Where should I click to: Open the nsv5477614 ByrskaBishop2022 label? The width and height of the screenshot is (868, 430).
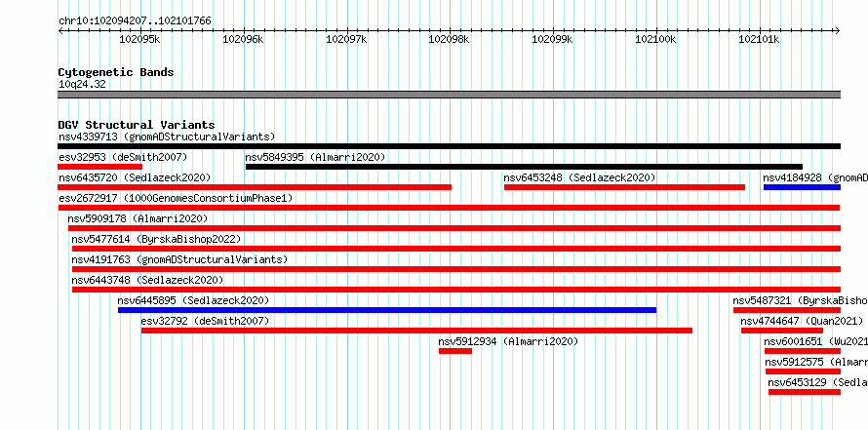click(157, 239)
